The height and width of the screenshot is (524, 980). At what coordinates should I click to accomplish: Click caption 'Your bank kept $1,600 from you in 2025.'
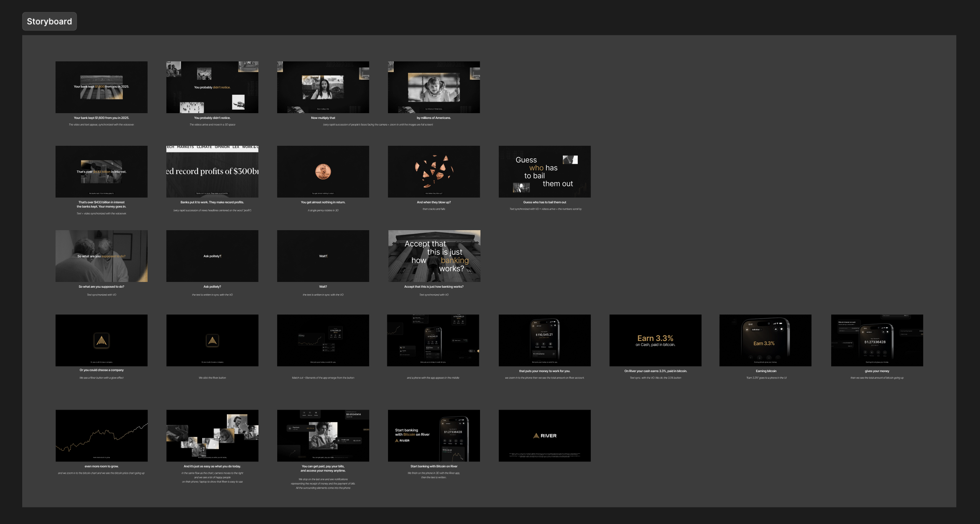[102, 118]
